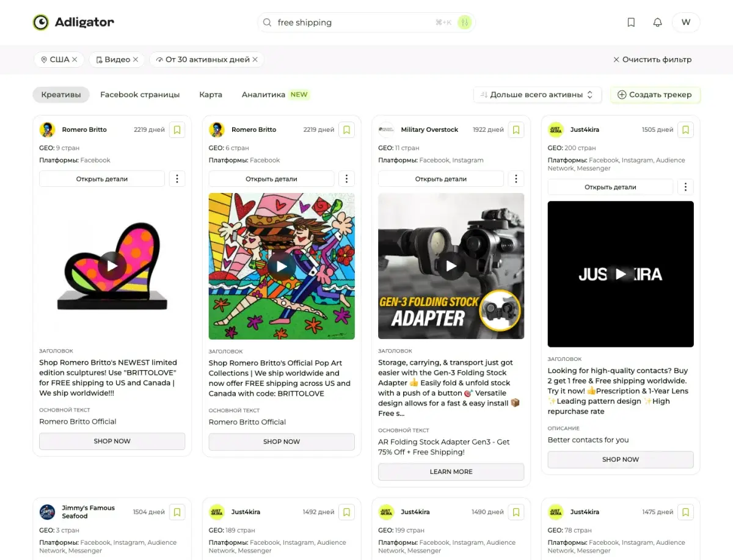Click 'Romero Britto Official' text in 9 стран card

coord(78,421)
